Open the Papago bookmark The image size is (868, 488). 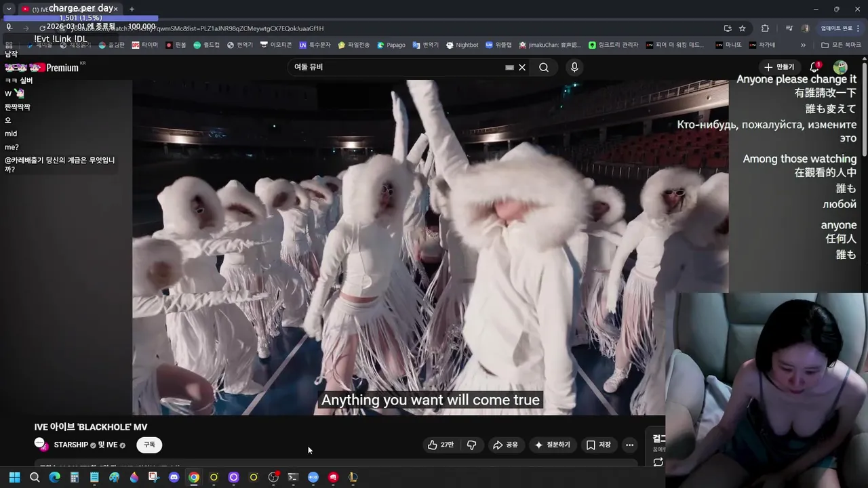pyautogui.click(x=391, y=45)
